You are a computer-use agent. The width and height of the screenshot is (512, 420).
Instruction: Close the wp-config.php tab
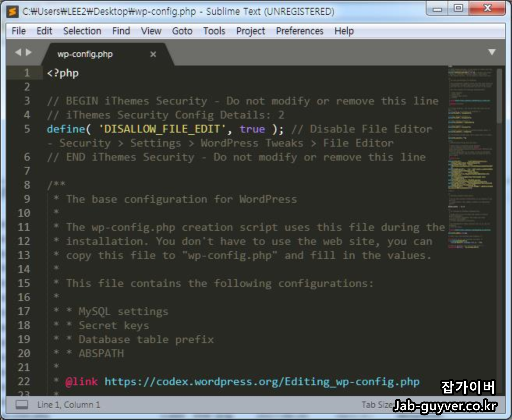pos(153,54)
